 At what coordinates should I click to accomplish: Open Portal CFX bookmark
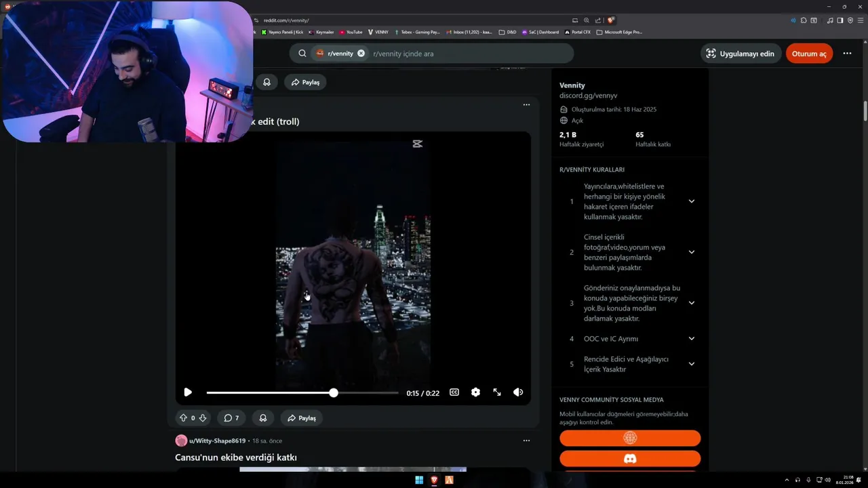pyautogui.click(x=578, y=32)
